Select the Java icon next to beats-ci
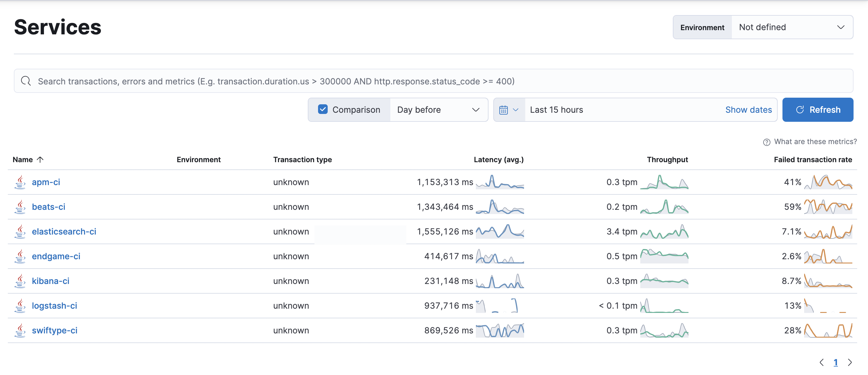This screenshot has width=868, height=375. coord(20,207)
